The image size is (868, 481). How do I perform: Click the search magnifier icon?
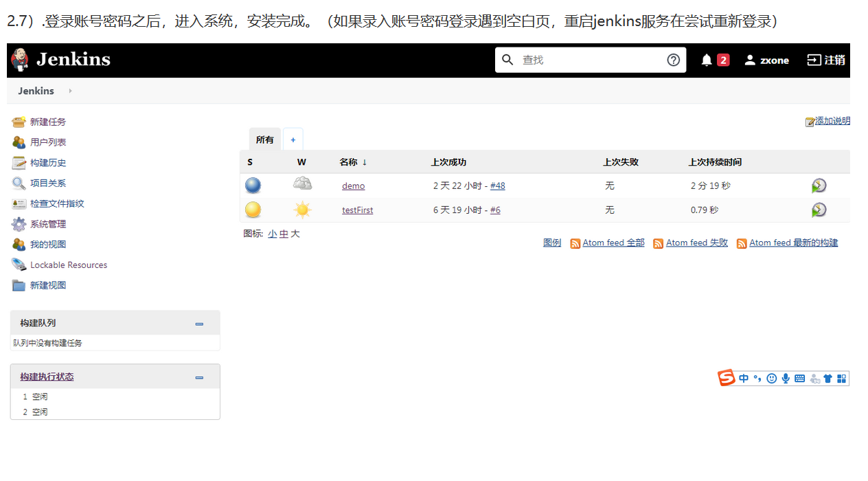click(507, 60)
